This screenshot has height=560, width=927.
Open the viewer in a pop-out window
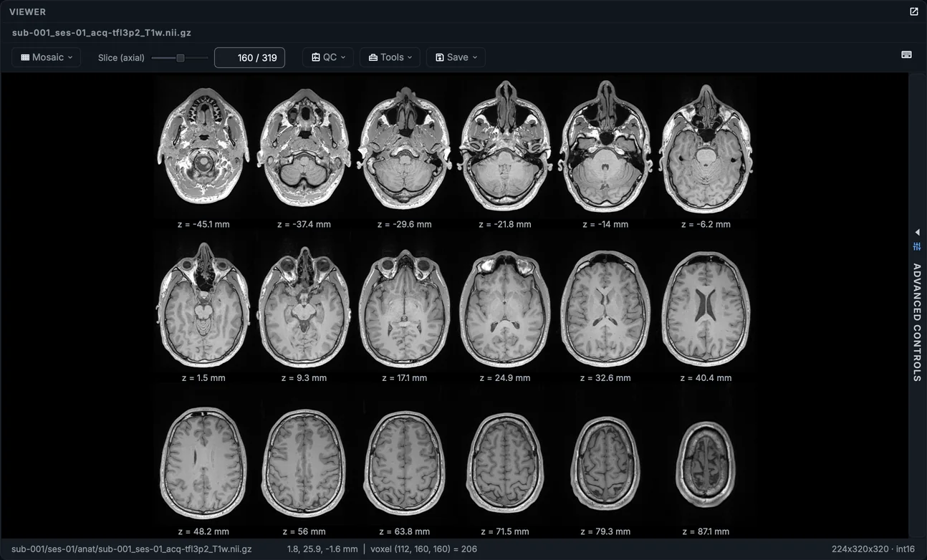pyautogui.click(x=914, y=11)
